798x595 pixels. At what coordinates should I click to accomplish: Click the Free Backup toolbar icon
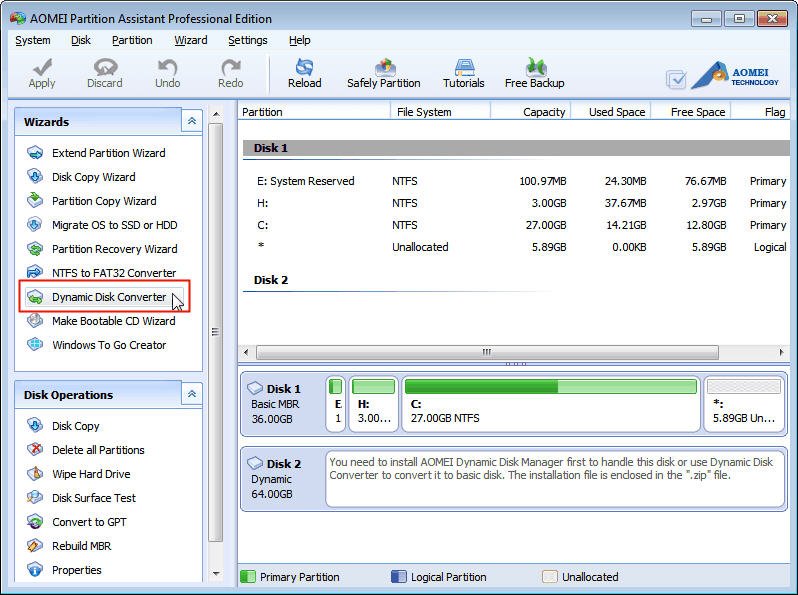click(x=535, y=67)
